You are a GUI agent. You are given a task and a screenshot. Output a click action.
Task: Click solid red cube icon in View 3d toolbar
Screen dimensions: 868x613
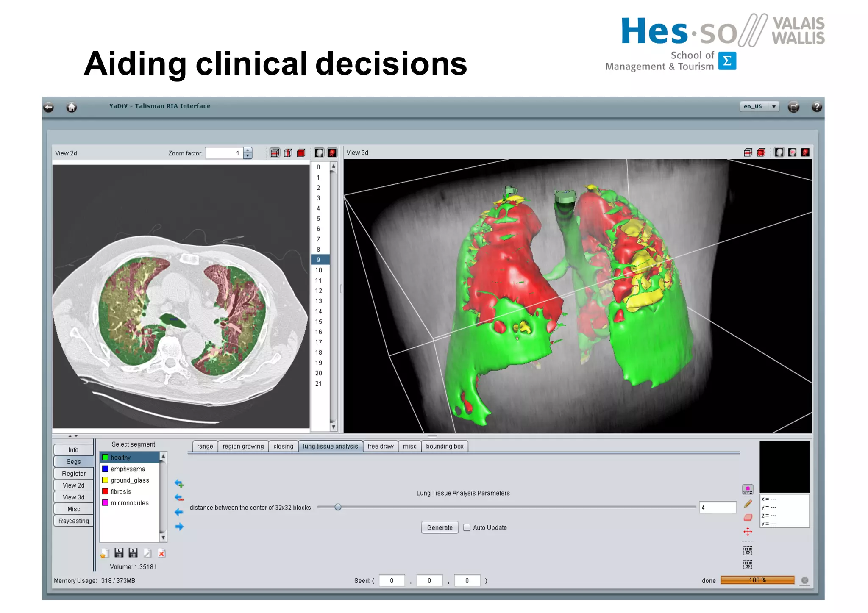pyautogui.click(x=761, y=152)
